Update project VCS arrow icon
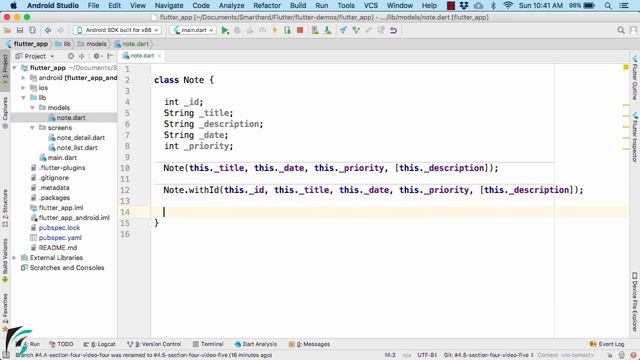The width and height of the screenshot is (640, 360). (x=343, y=30)
